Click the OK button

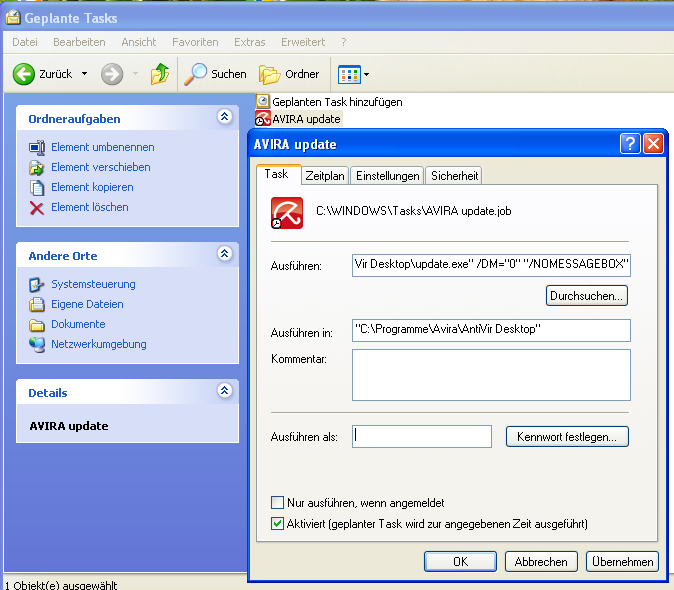pos(460,562)
